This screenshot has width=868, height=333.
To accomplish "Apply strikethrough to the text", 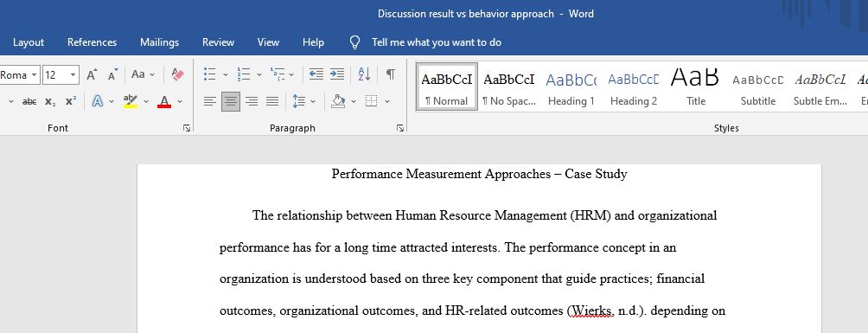I will [x=29, y=101].
